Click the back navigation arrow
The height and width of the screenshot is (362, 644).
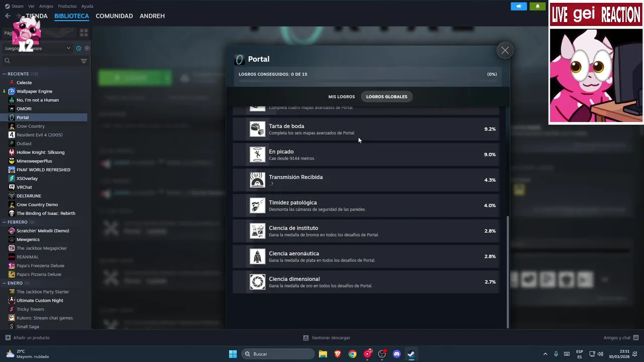[8, 16]
